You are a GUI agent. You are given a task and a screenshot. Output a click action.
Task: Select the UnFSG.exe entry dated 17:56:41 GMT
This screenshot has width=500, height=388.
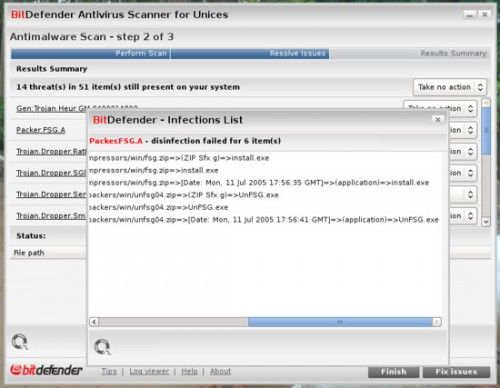[264, 220]
